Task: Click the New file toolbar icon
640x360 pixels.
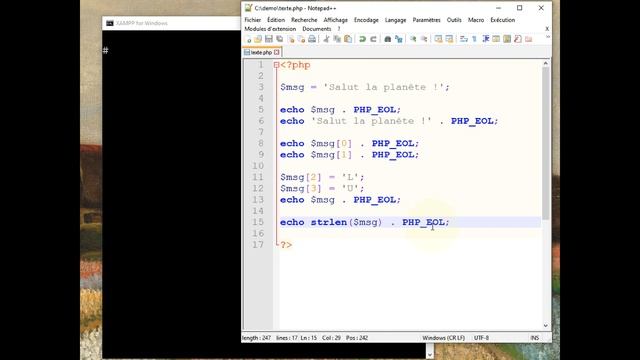Action: point(248,39)
